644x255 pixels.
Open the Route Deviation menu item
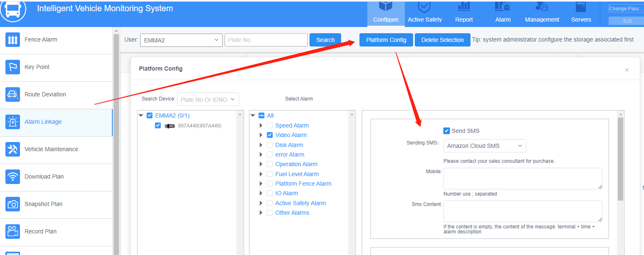[56, 95]
